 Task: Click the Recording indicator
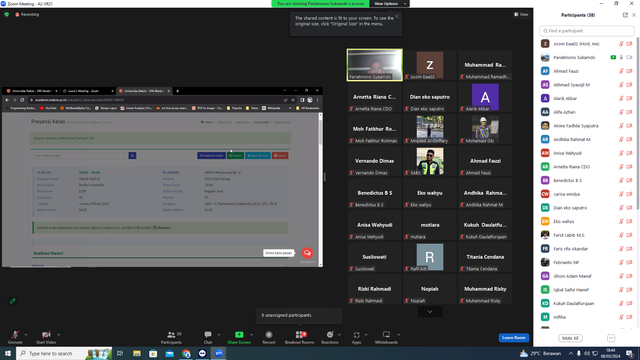pyautogui.click(x=27, y=14)
